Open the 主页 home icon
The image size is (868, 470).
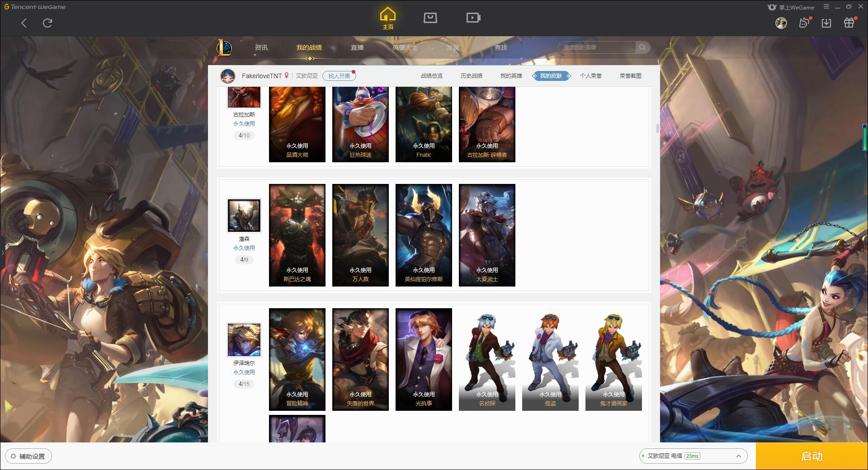point(387,19)
